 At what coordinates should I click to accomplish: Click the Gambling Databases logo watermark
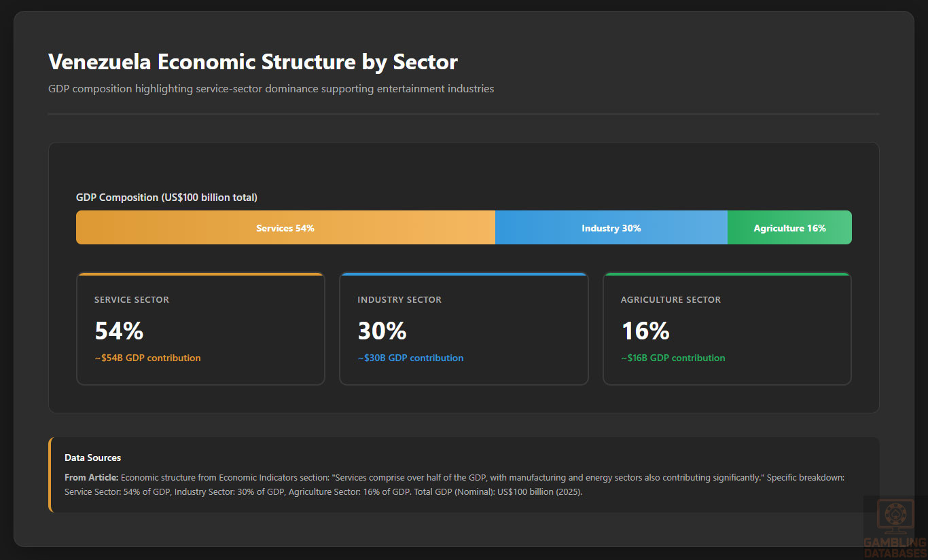[x=894, y=527]
